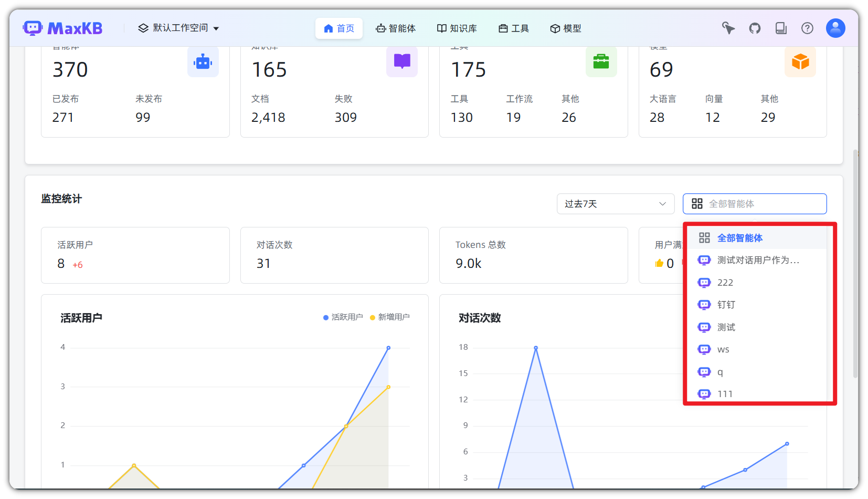This screenshot has height=499, width=868.
Task: Toggle the 新增用户 legend in chart
Action: [390, 317]
